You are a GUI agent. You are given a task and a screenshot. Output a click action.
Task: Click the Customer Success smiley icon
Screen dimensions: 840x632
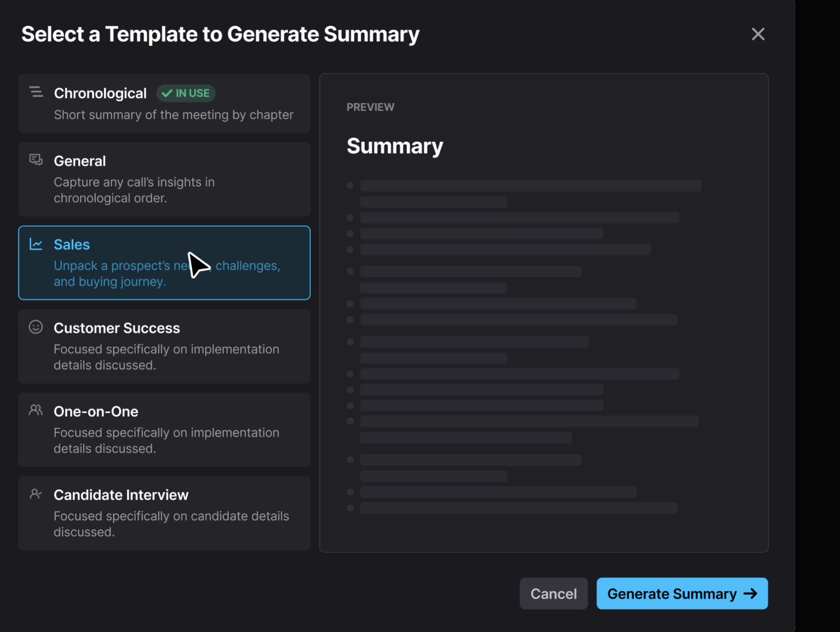(36, 327)
